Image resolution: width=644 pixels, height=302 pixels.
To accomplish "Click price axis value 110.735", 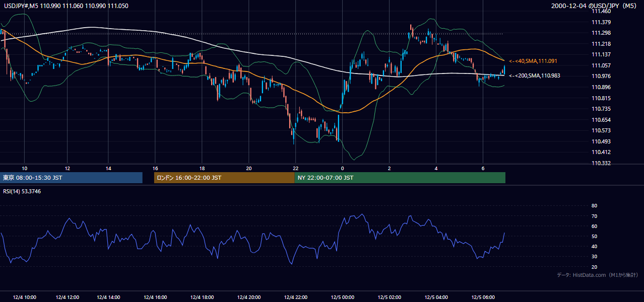I will coord(601,109).
